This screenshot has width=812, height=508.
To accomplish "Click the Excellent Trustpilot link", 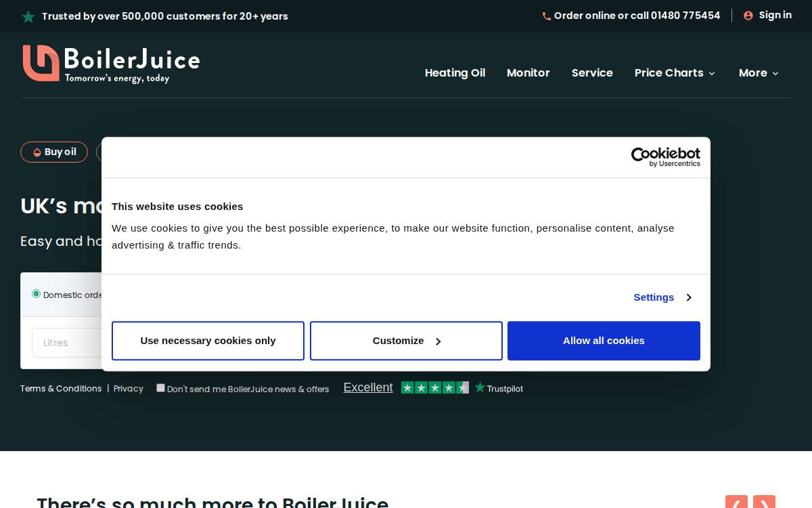I will pyautogui.click(x=368, y=387).
